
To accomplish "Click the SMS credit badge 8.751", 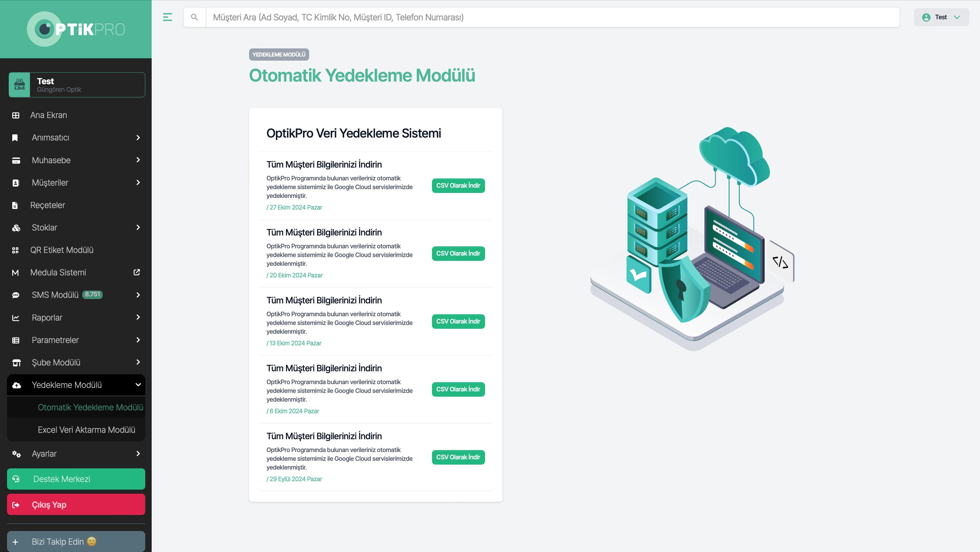I will (92, 294).
